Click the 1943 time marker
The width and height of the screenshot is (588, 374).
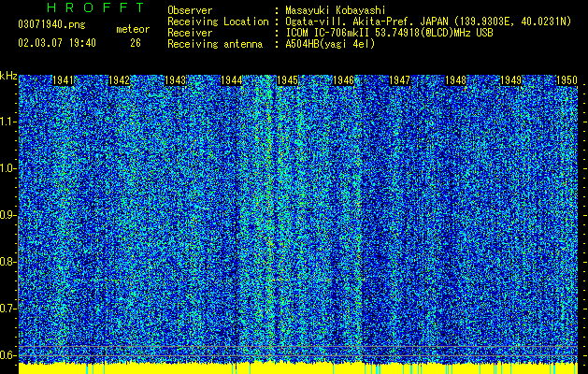[175, 80]
